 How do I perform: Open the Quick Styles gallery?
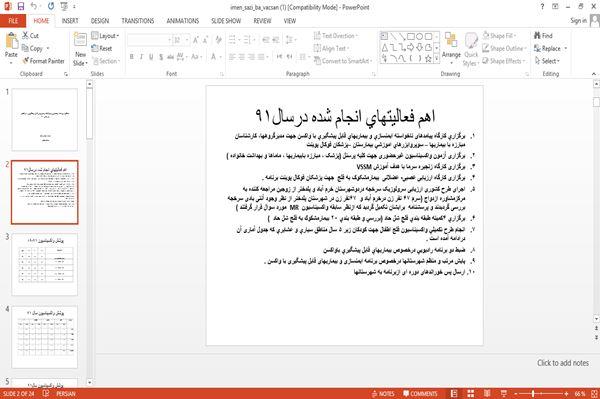471,49
